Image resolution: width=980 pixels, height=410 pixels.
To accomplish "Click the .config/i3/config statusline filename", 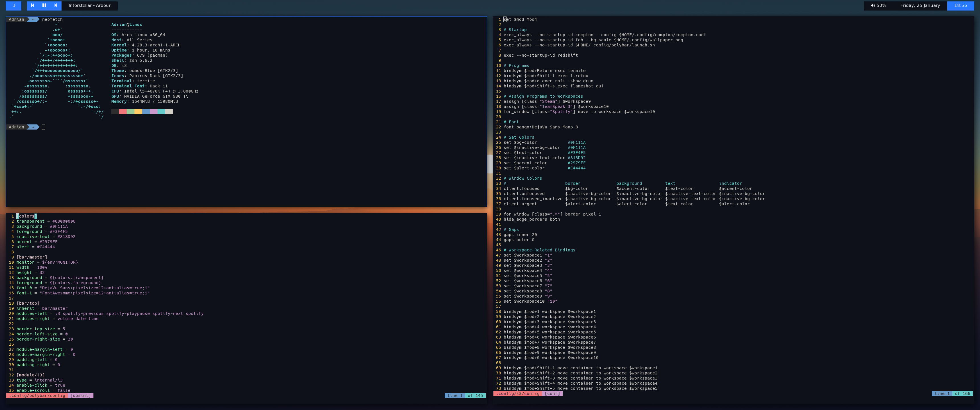I will 518,394.
